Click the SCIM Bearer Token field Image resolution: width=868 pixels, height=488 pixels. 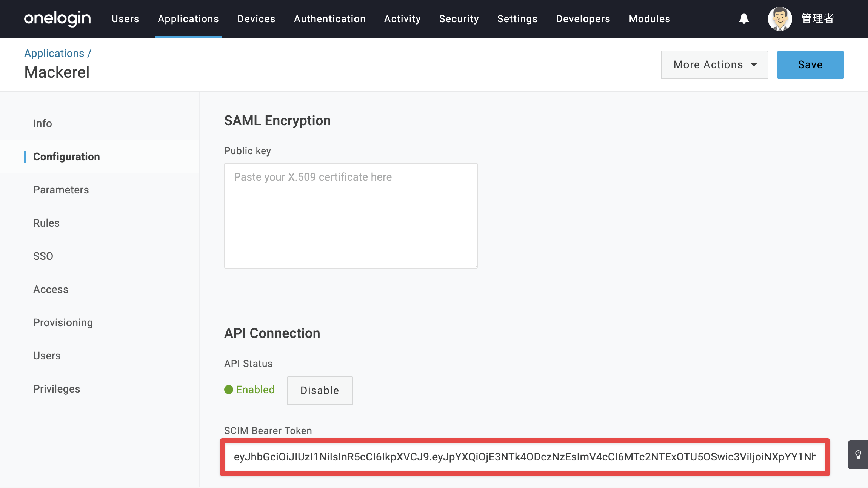(x=525, y=457)
